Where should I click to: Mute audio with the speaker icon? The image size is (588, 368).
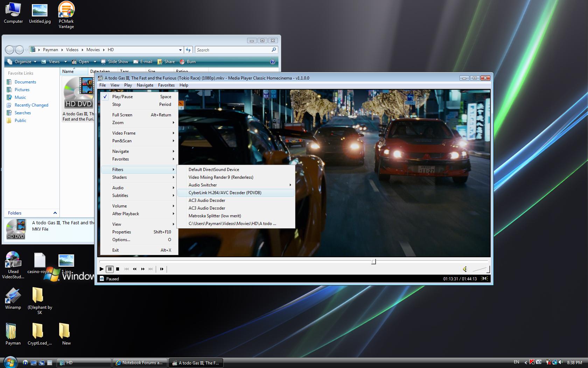(x=465, y=269)
